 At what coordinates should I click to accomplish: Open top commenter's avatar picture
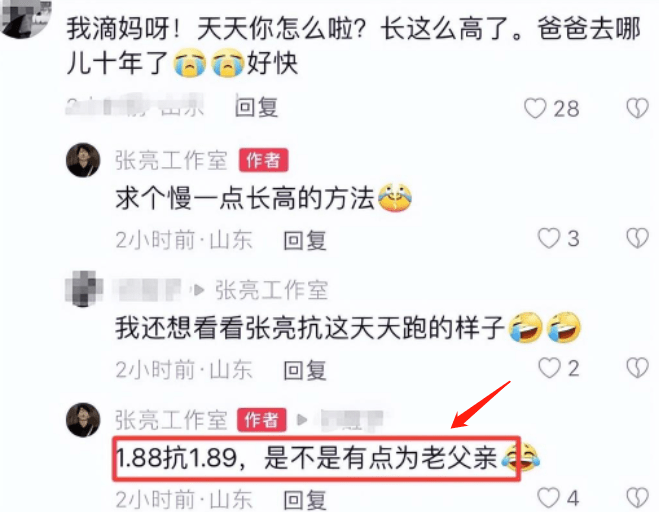point(26,17)
